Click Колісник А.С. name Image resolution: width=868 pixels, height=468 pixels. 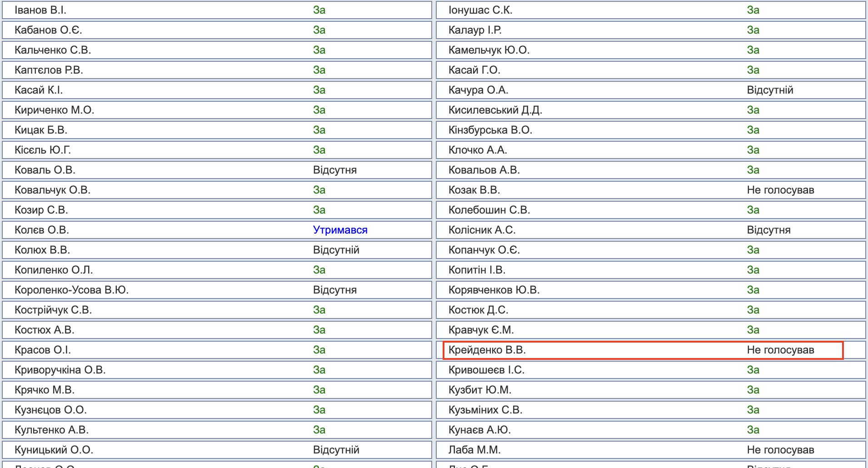tap(482, 230)
